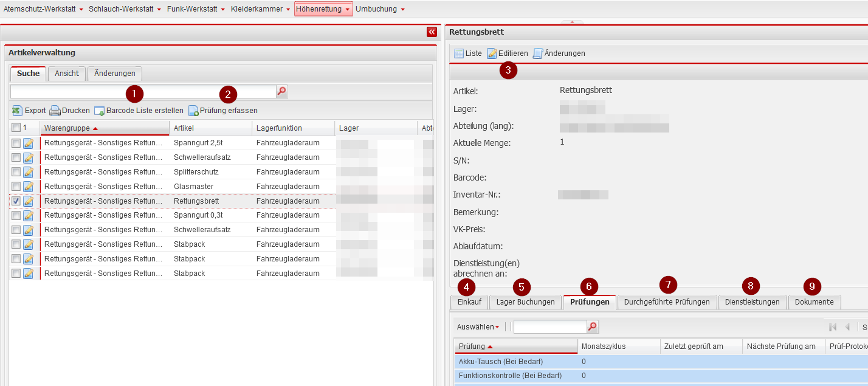
Task: Click edit icon for Glasmaster row
Action: click(x=28, y=187)
